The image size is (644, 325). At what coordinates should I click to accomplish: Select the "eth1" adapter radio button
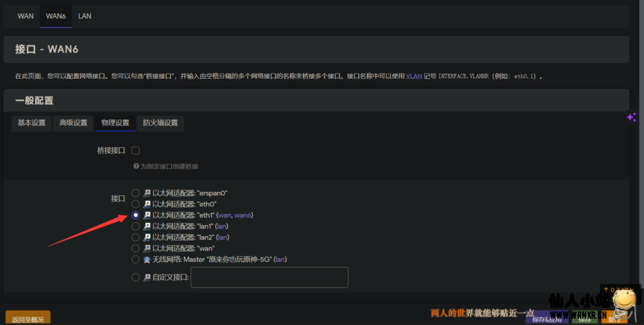point(136,215)
